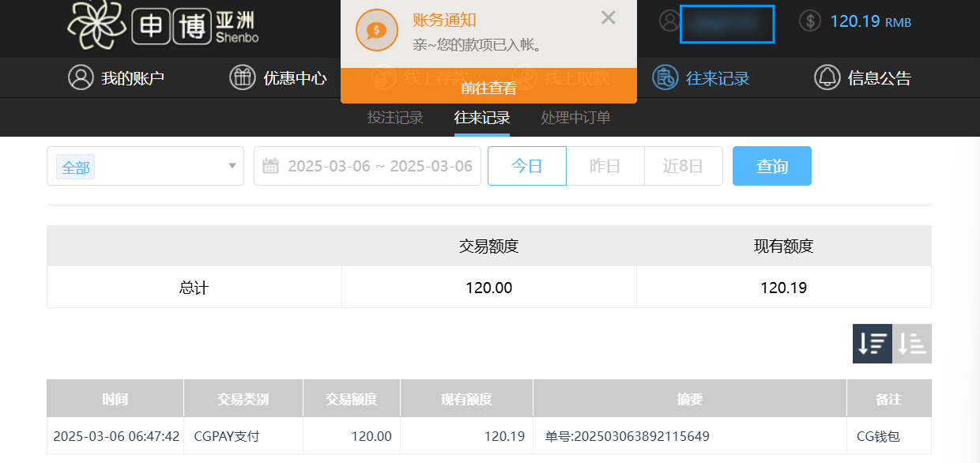Click the date range input field
The width and height of the screenshot is (980, 463).
[379, 166]
